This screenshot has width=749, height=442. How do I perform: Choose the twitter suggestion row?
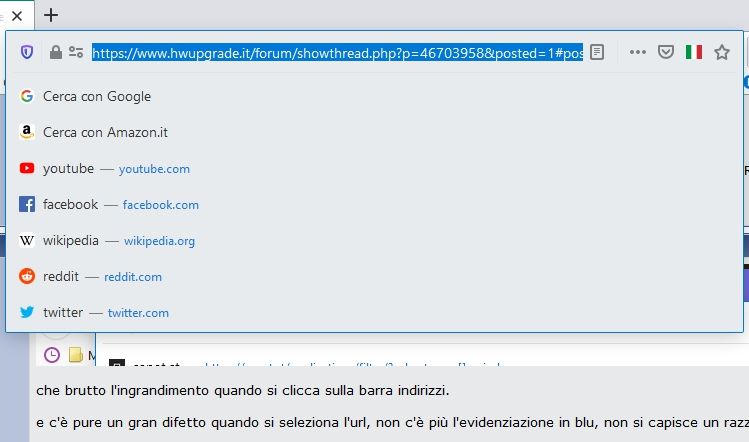pyautogui.click(x=374, y=313)
